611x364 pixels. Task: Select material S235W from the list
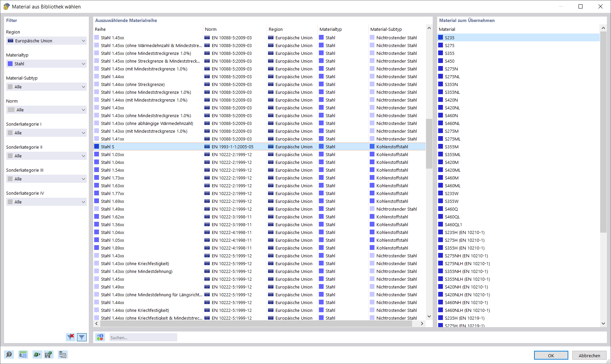click(518, 193)
